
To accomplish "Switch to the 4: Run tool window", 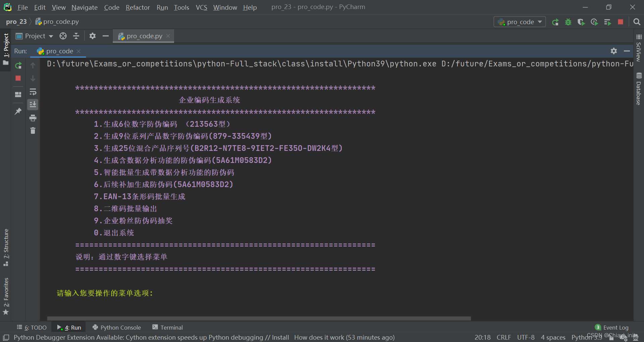I will pos(69,327).
